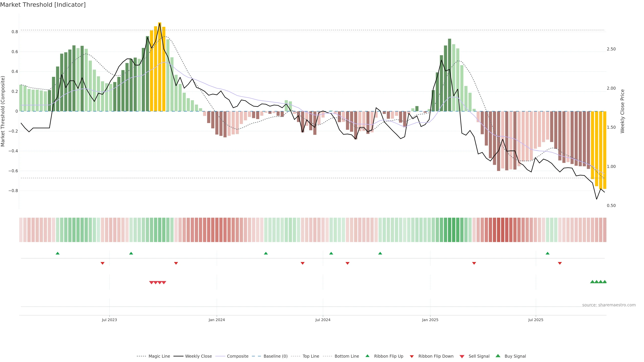Click the Ribbon Flip Down legend triangle
The image size is (644, 362).
[412, 356]
